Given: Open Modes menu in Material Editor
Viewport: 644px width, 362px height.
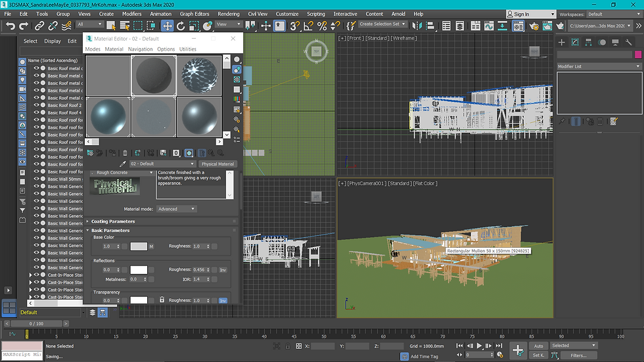Looking at the screenshot, I should (93, 49).
